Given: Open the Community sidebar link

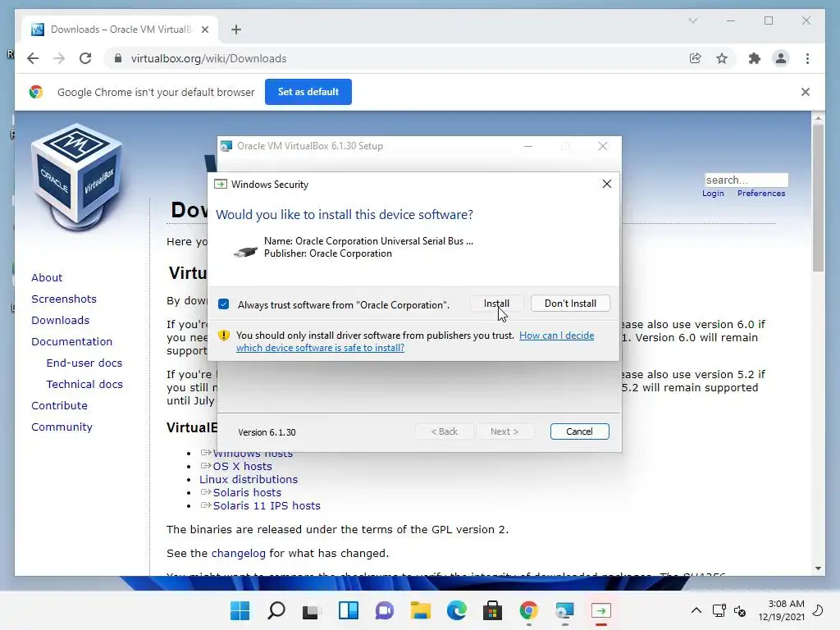Looking at the screenshot, I should (x=62, y=427).
